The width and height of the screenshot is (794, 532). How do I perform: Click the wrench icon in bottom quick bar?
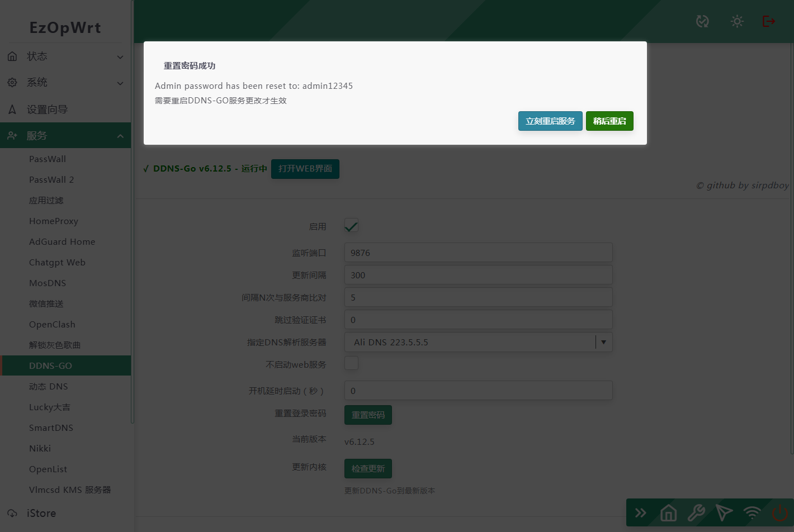[x=696, y=513]
